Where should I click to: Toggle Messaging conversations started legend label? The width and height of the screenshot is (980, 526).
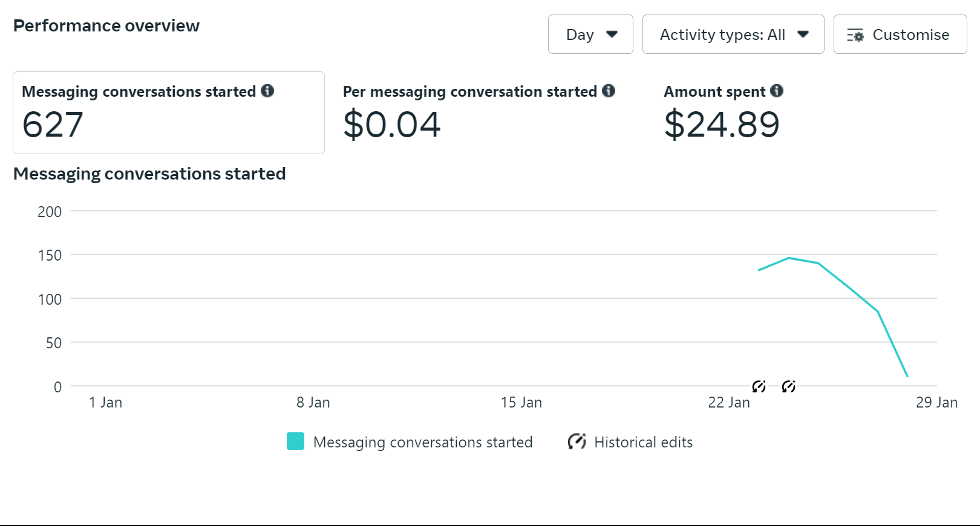click(422, 442)
